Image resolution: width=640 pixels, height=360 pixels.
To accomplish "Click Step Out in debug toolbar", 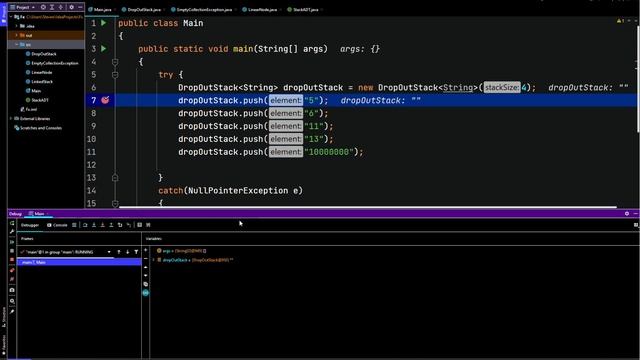I will (x=111, y=225).
